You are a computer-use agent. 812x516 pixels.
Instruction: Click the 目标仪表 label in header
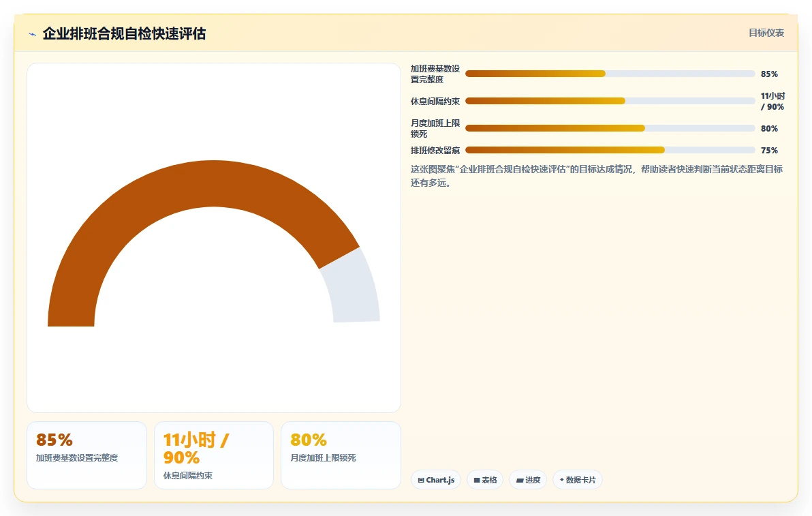click(x=766, y=33)
